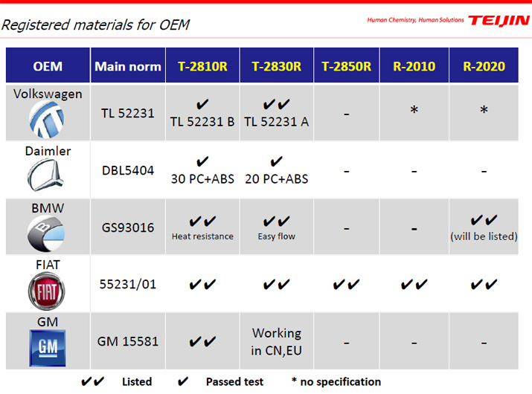
Task: Click the GS93016 norm cell
Action: 128,227
